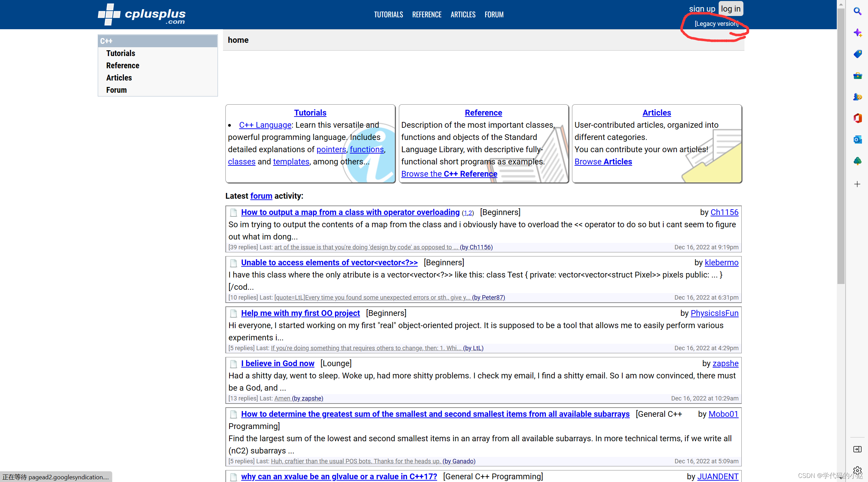Open the Tools briefcase sidebar icon

click(857, 75)
